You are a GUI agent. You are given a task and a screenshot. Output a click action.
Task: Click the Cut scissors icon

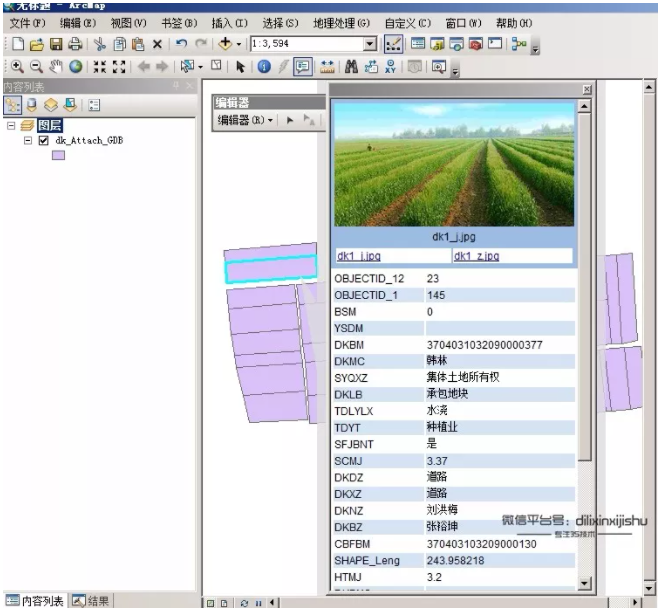[x=100, y=44]
